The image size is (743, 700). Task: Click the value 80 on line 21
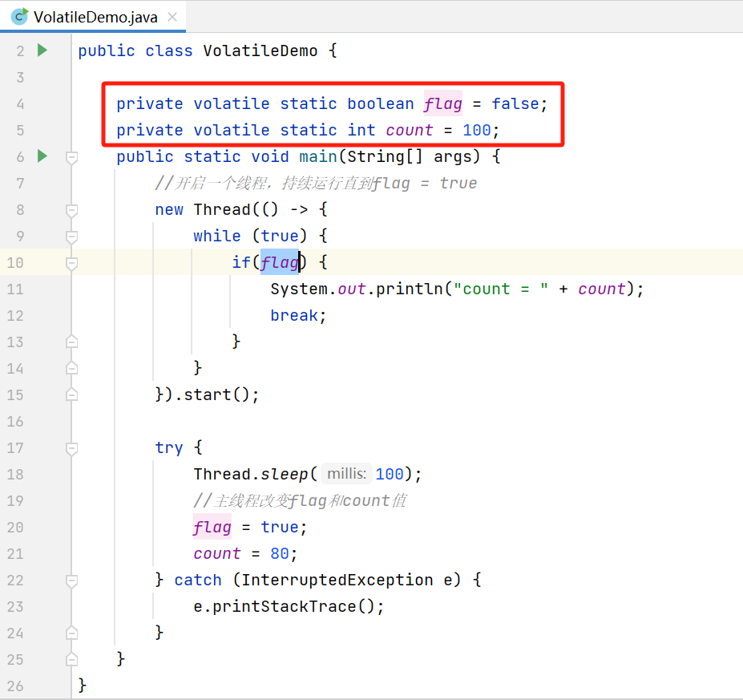[280, 553]
